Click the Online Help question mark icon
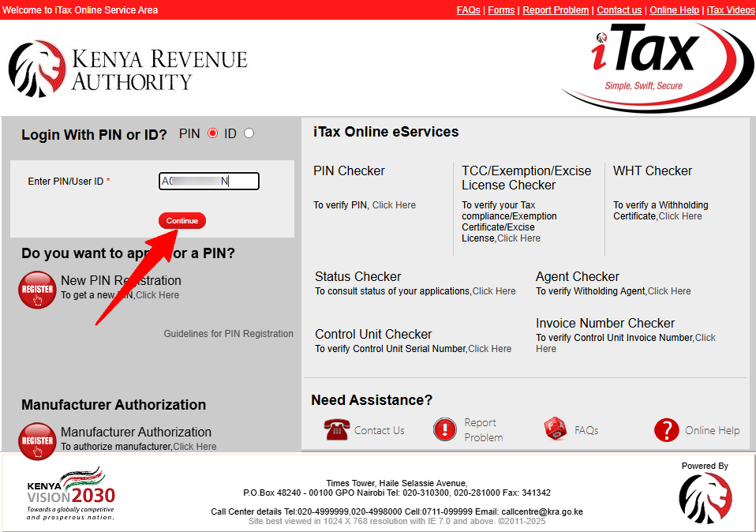Viewport: 756px width, 532px height. click(x=667, y=429)
